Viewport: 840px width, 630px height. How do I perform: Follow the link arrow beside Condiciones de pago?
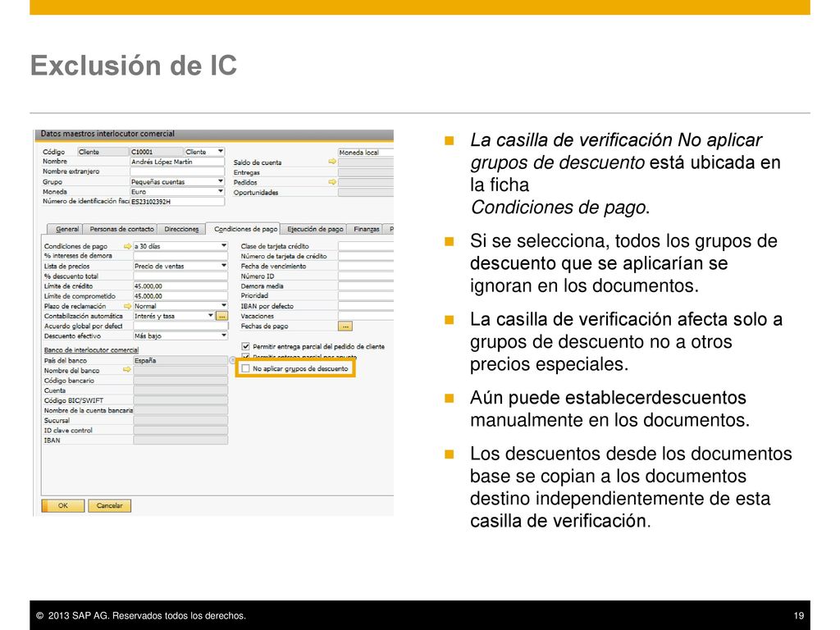click(x=127, y=246)
